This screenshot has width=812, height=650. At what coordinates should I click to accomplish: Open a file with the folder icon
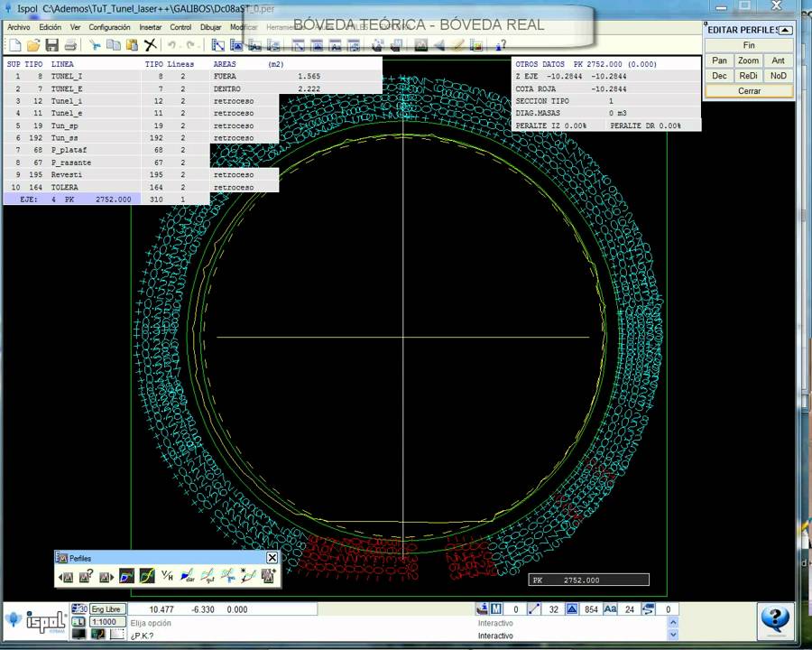[33, 46]
